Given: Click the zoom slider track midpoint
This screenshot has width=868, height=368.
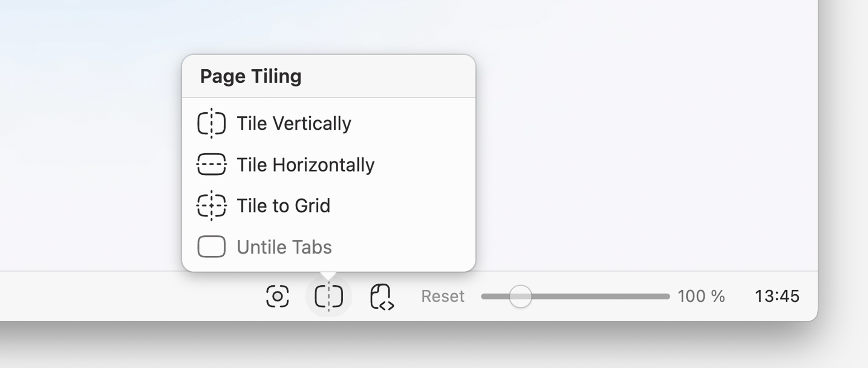Looking at the screenshot, I should [576, 296].
